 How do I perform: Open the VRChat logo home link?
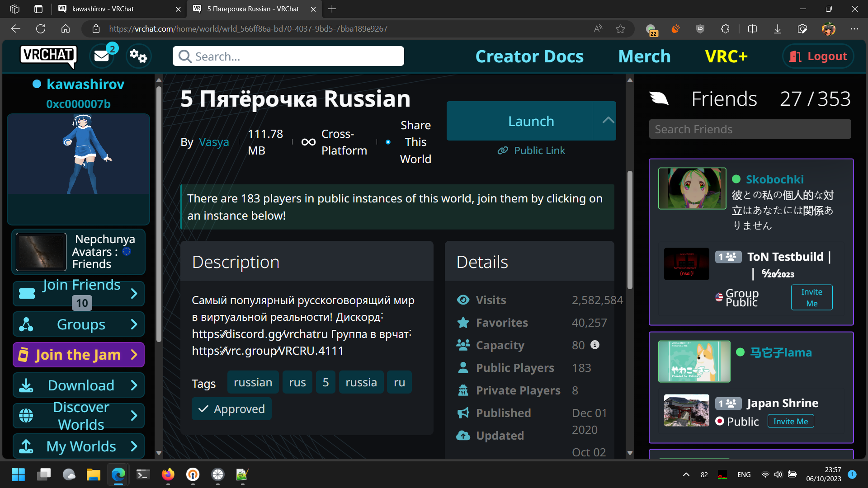[x=48, y=56]
